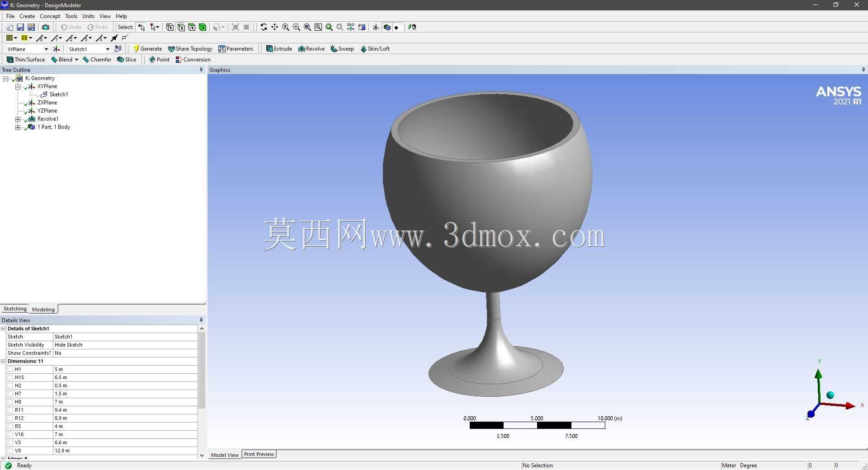Select Sketch1 in the tree outline

(x=59, y=94)
